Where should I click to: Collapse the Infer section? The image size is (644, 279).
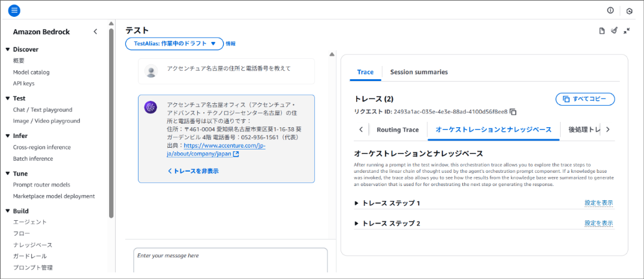[7, 136]
